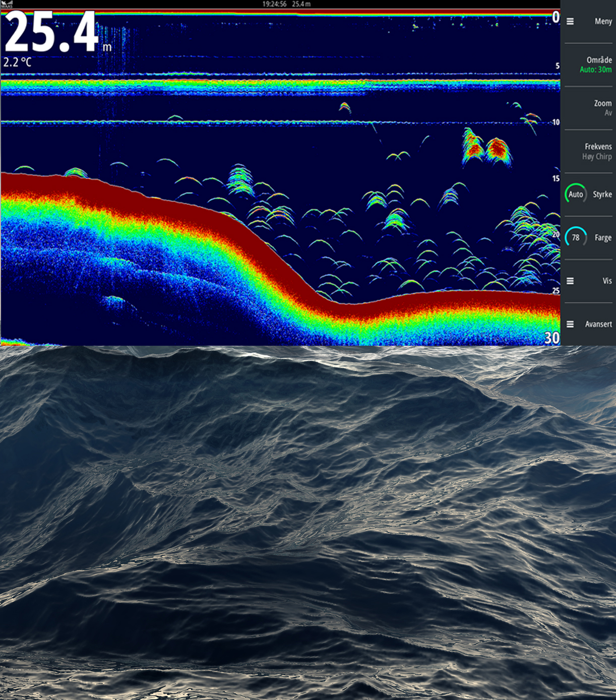The height and width of the screenshot is (700, 616).
Task: Click the Avansert menu label
Action: pos(598,325)
